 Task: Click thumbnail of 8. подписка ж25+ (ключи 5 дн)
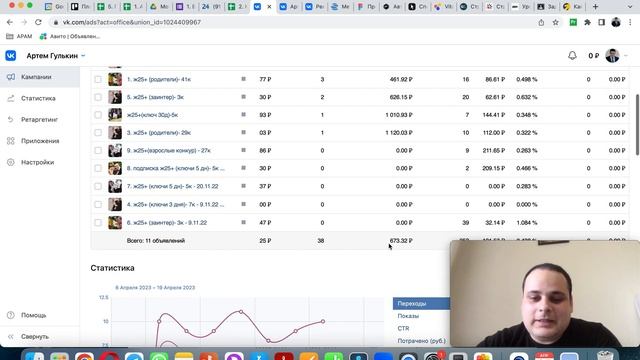click(x=115, y=168)
